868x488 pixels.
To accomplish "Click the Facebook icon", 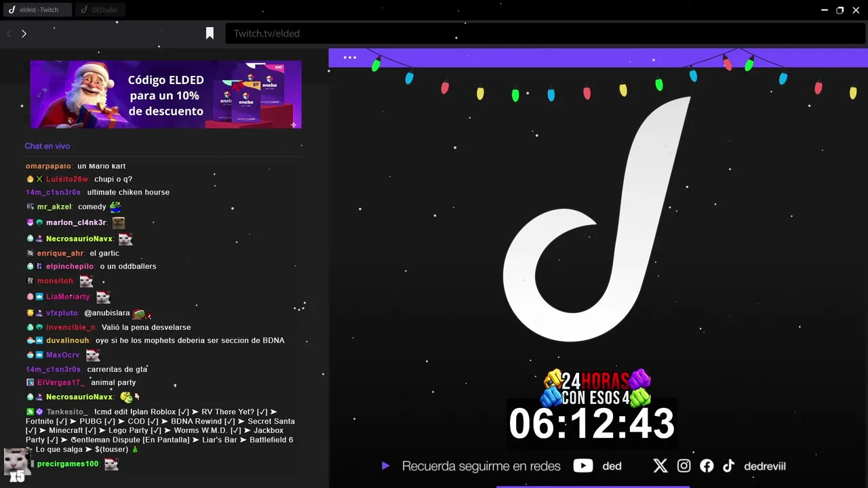I will point(707,466).
